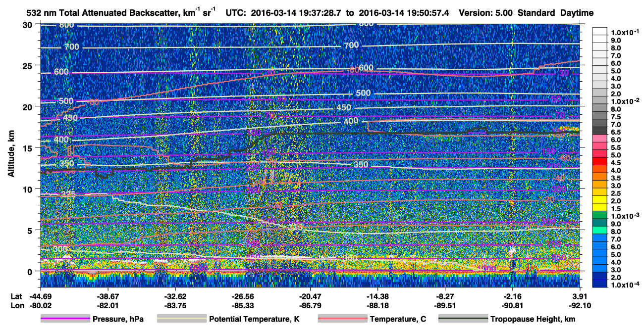Click the red colorbar swatch beside '4.5'
The width and height of the screenshot is (644, 330).
599,161
